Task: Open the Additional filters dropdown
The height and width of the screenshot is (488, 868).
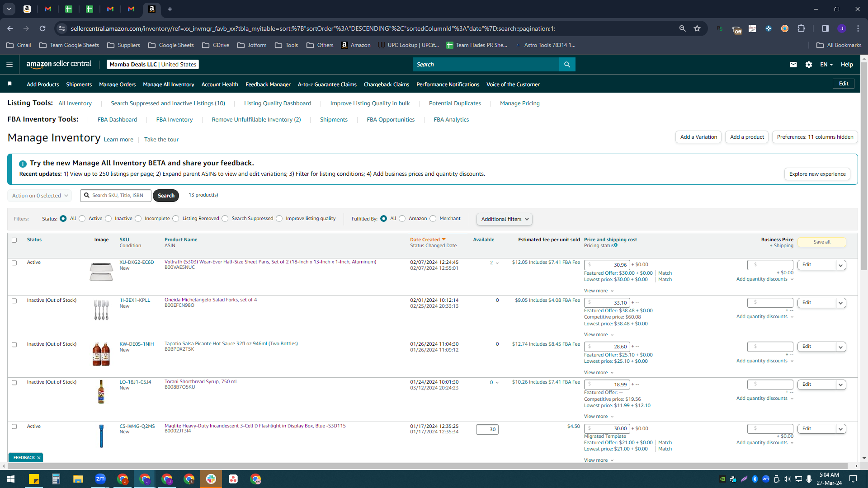Action: (x=505, y=219)
